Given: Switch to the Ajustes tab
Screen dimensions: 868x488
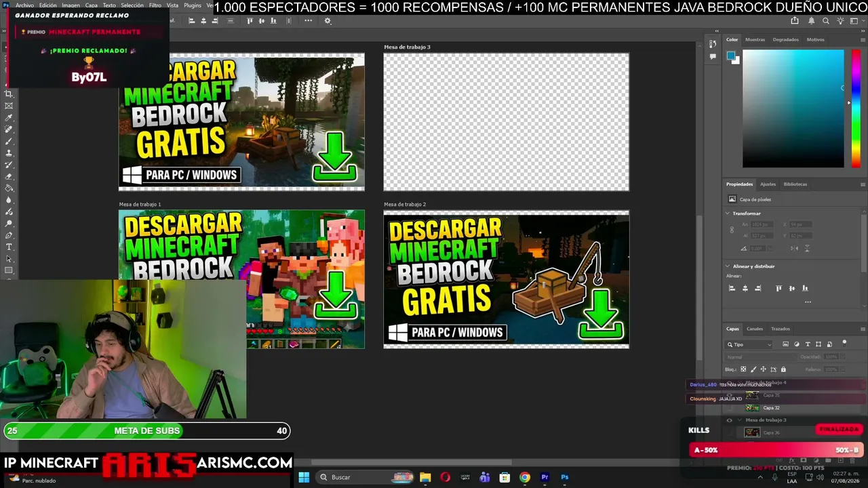Looking at the screenshot, I should click(x=768, y=184).
